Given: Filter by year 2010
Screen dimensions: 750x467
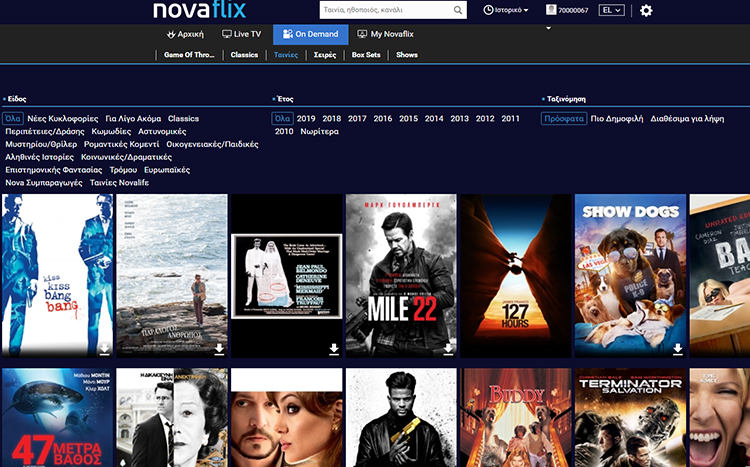Looking at the screenshot, I should click(x=284, y=131).
